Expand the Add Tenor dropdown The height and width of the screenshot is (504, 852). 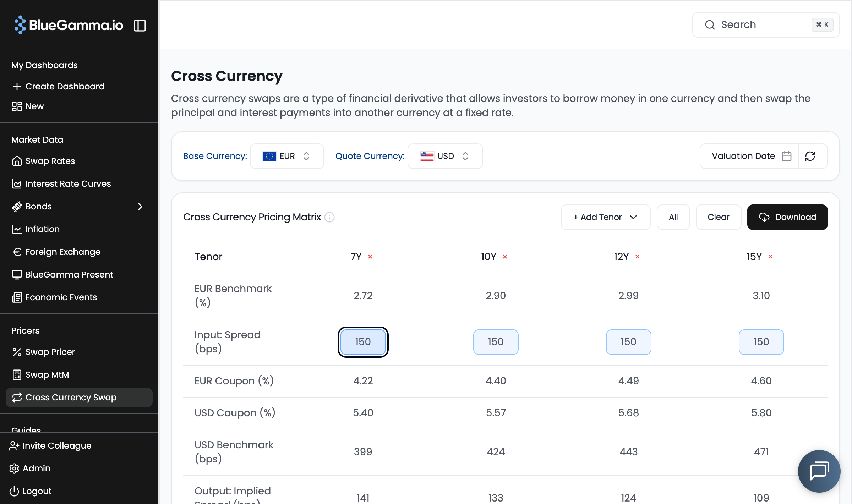pyautogui.click(x=606, y=217)
